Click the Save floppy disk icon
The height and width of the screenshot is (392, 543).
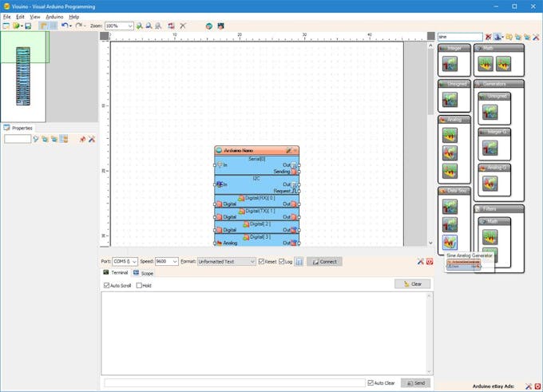pyautogui.click(x=28, y=26)
